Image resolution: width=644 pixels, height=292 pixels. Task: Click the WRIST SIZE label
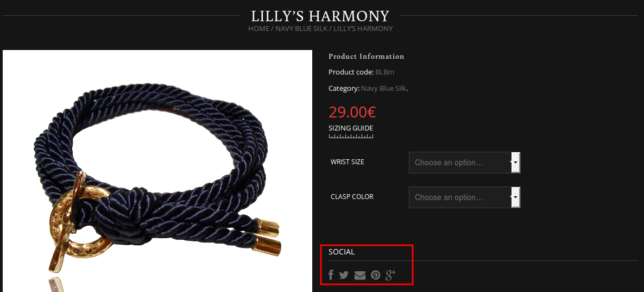(x=348, y=162)
